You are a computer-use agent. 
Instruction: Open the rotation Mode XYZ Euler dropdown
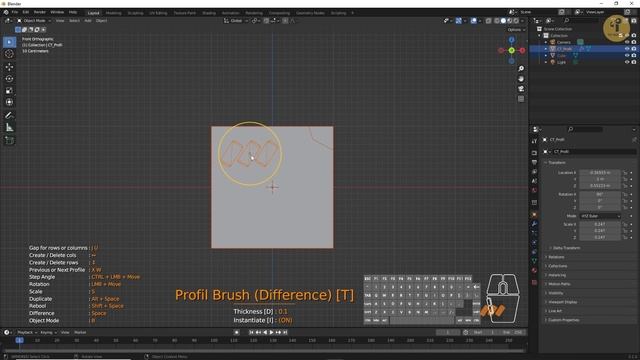600,216
